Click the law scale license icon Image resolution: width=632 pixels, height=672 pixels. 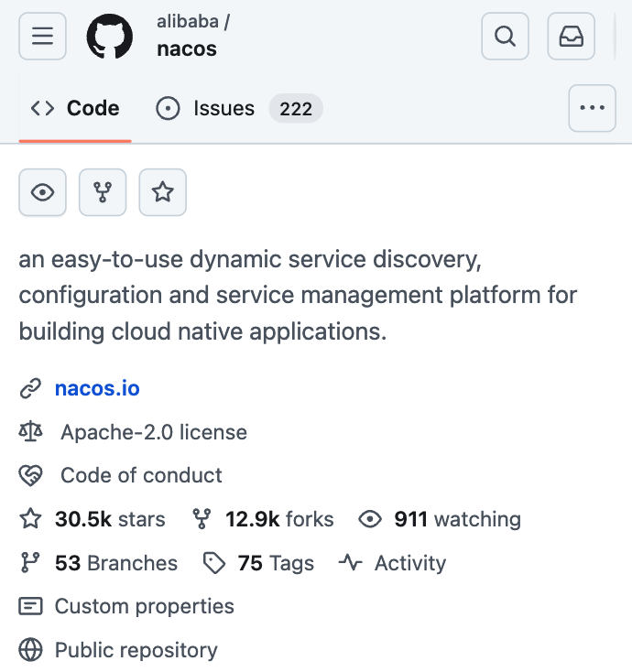[30, 432]
